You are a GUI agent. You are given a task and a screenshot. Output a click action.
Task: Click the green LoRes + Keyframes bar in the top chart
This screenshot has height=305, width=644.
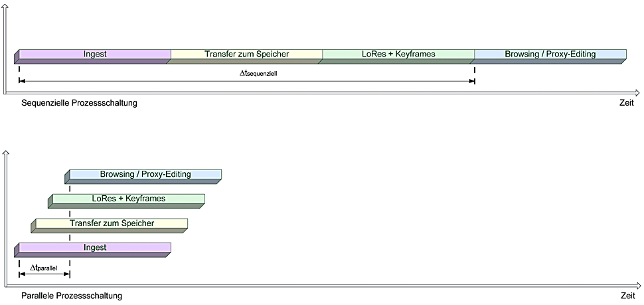pyautogui.click(x=398, y=54)
